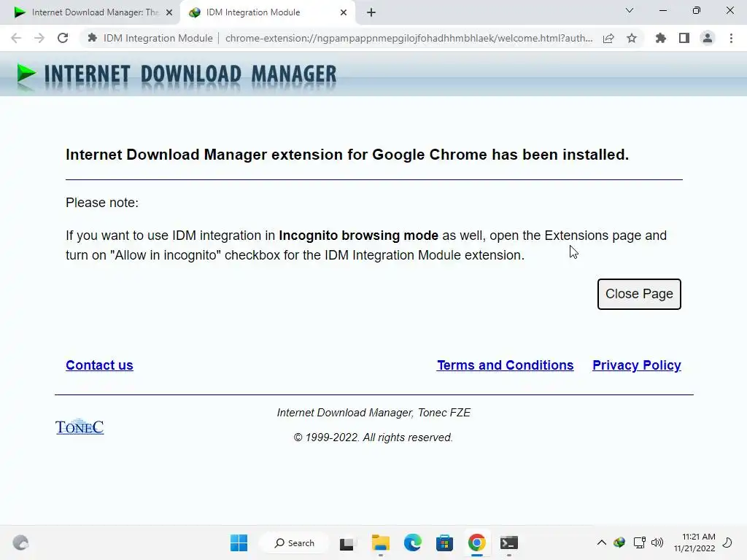Image resolution: width=747 pixels, height=560 pixels.
Task: Close the IDM Integration Module tab
Action: tap(344, 12)
